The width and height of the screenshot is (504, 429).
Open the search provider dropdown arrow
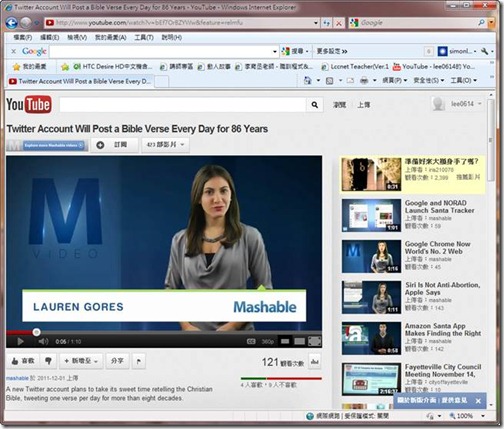[x=491, y=23]
